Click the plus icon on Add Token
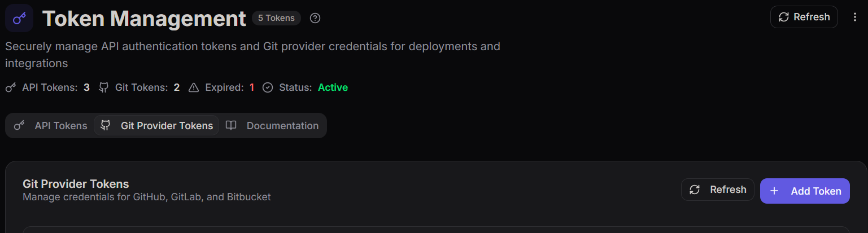Screen dimensions: 868x233 click(774, 191)
